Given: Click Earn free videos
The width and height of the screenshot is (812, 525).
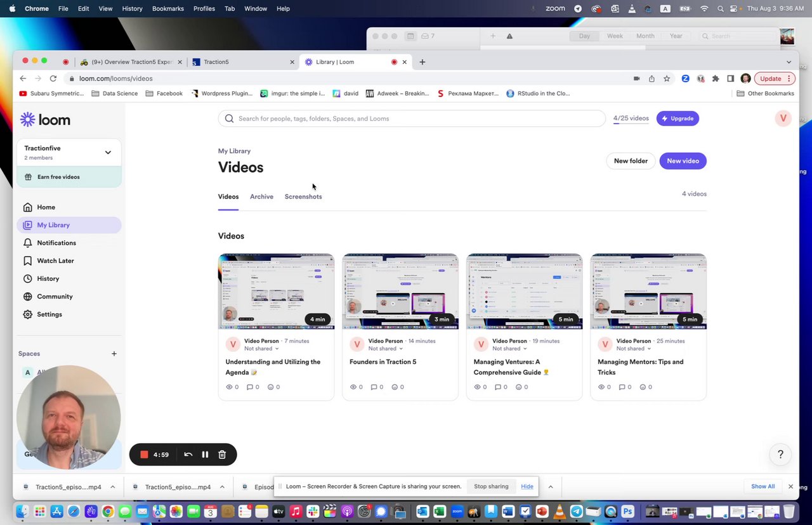Looking at the screenshot, I should tap(69, 177).
